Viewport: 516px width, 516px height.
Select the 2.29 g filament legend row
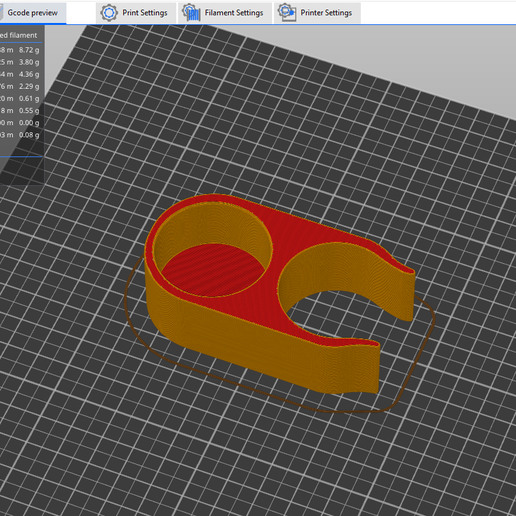pos(21,86)
